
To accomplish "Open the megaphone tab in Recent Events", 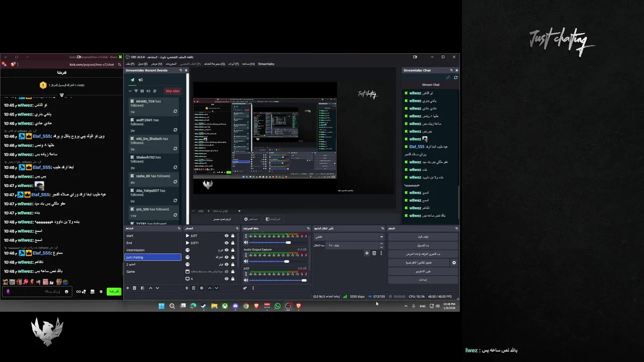I will click(141, 79).
